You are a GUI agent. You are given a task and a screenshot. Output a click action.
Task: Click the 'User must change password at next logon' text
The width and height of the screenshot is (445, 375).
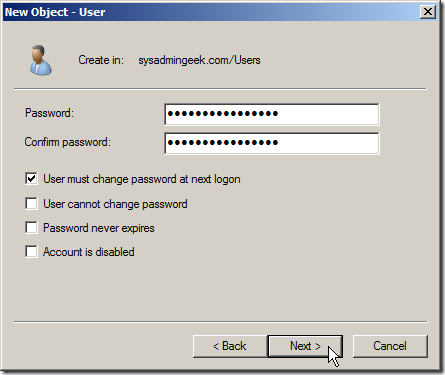point(142,179)
